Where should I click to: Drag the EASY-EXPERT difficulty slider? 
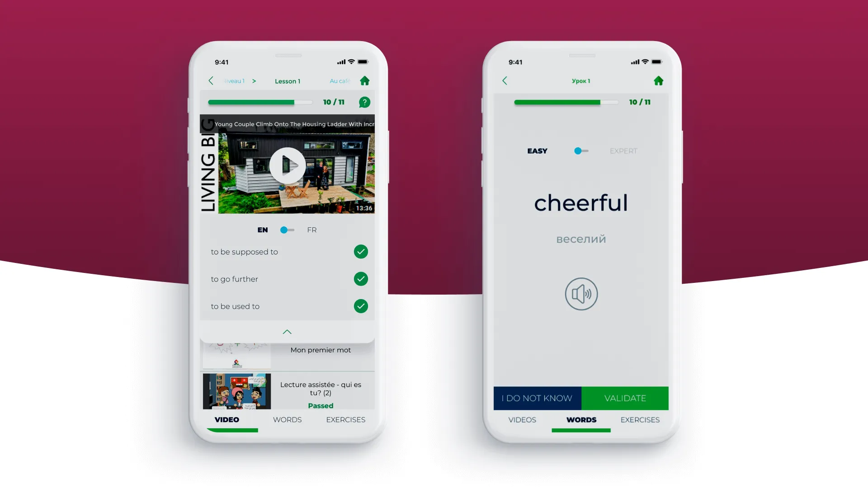click(x=576, y=151)
